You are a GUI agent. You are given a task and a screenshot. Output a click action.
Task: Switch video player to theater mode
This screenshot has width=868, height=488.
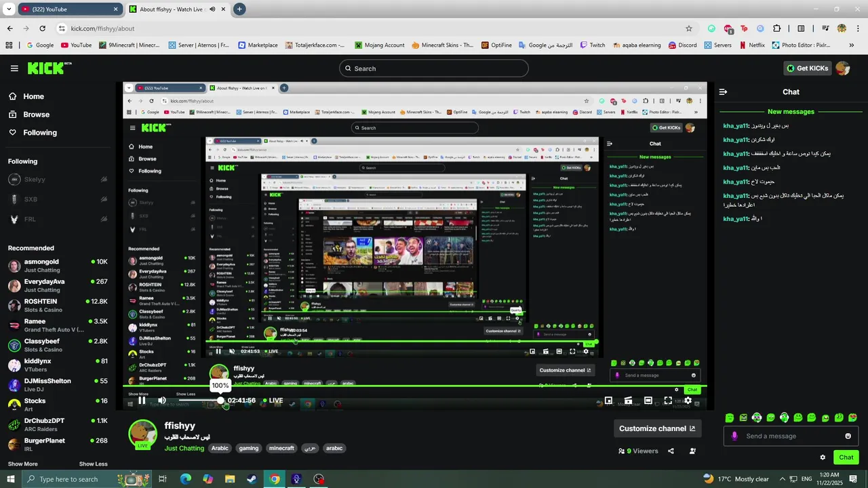pos(648,401)
